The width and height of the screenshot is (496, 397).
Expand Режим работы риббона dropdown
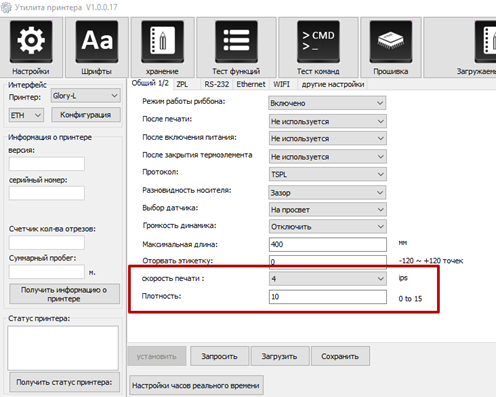(x=327, y=103)
